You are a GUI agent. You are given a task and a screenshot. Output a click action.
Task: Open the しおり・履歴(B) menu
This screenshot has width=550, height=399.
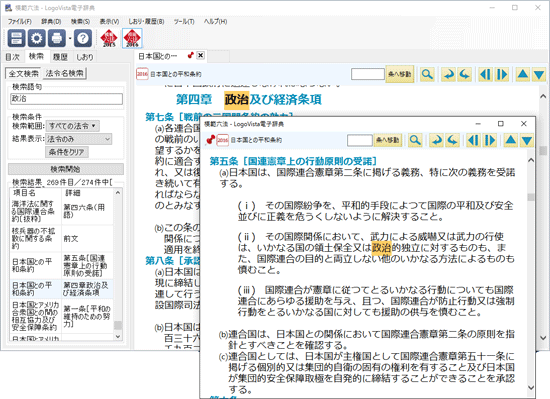click(x=146, y=21)
